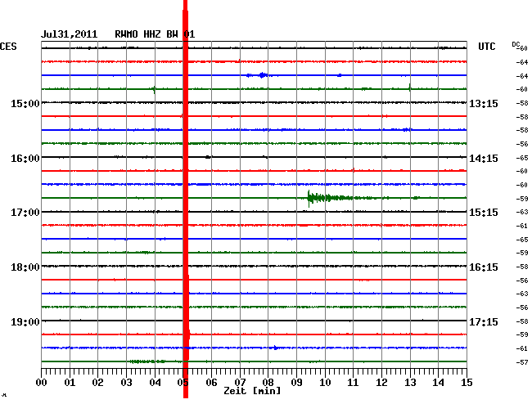The width and height of the screenshot is (532, 404).
Task: Click the DC offset value -57
Action: pyautogui.click(x=522, y=362)
